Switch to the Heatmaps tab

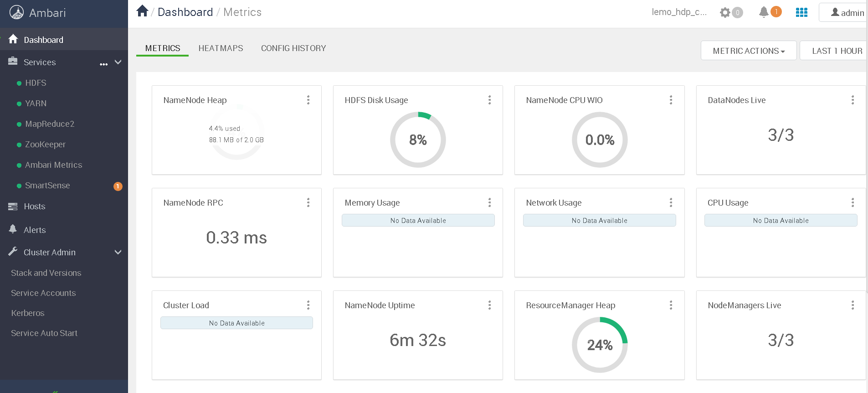click(221, 48)
